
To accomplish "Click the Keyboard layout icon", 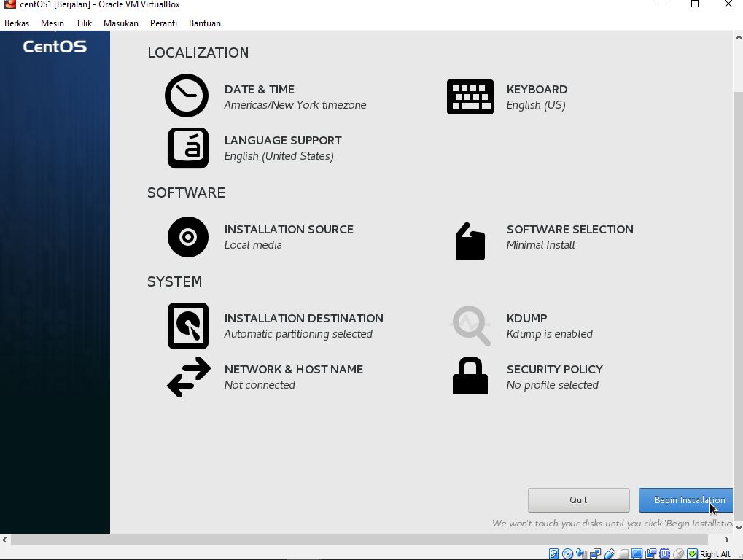I will (470, 97).
